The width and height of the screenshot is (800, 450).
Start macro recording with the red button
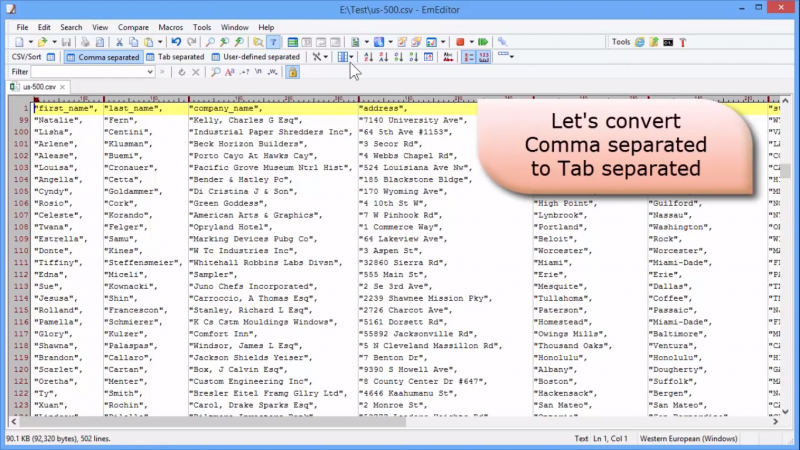pos(460,42)
